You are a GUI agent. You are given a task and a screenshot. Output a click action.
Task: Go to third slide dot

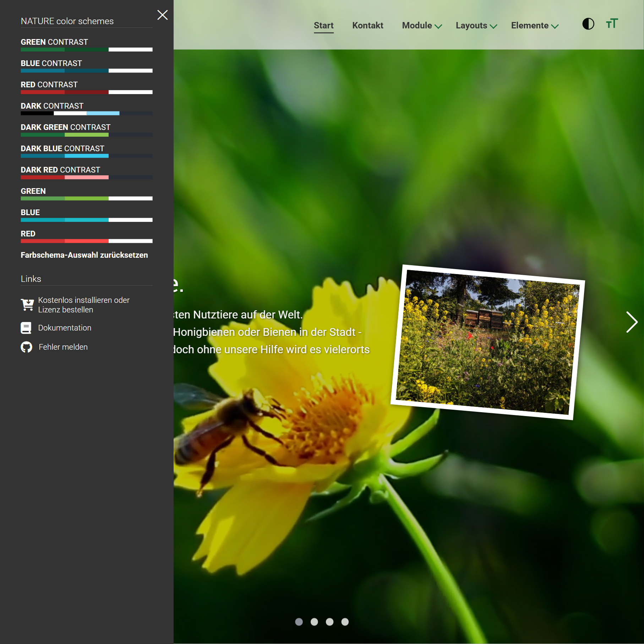(x=329, y=622)
